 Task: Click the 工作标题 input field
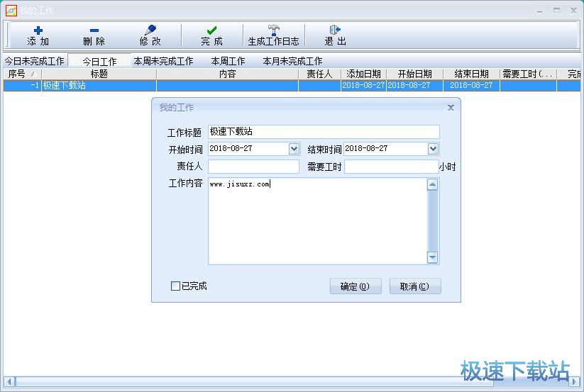click(x=324, y=132)
